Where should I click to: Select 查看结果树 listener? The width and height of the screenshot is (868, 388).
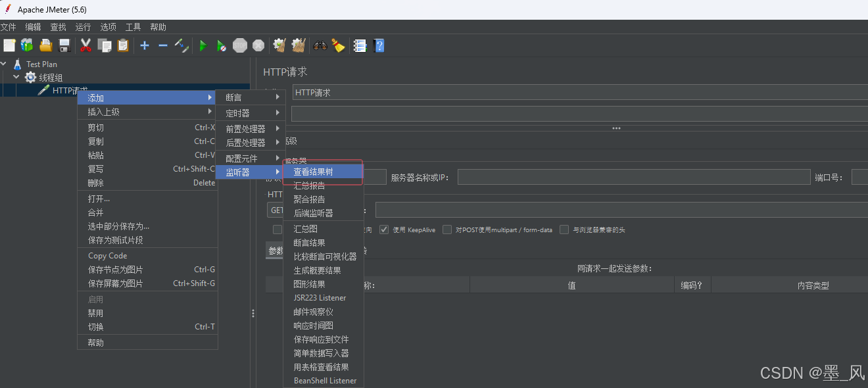tap(323, 172)
